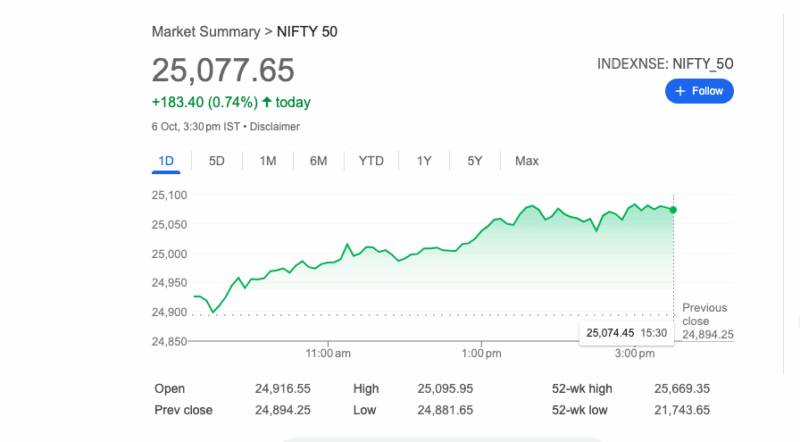Click the green up-arrow change indicator
This screenshot has width=800, height=442.
[x=267, y=102]
